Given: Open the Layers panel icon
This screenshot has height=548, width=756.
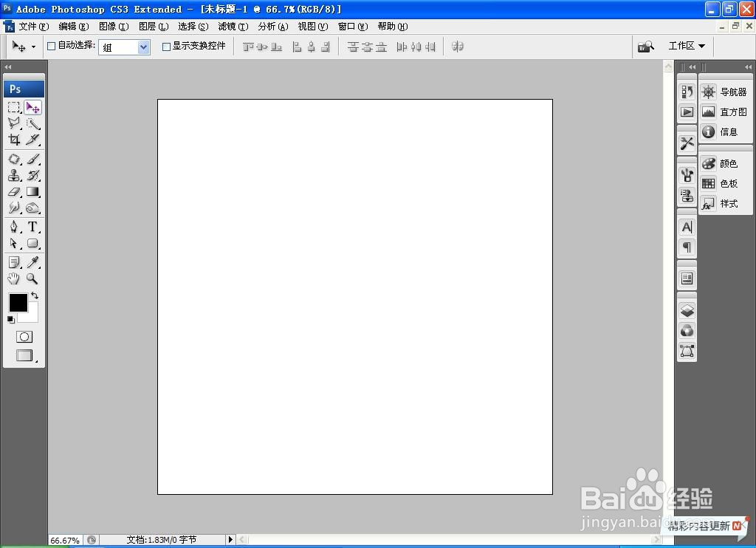Looking at the screenshot, I should pos(687,310).
